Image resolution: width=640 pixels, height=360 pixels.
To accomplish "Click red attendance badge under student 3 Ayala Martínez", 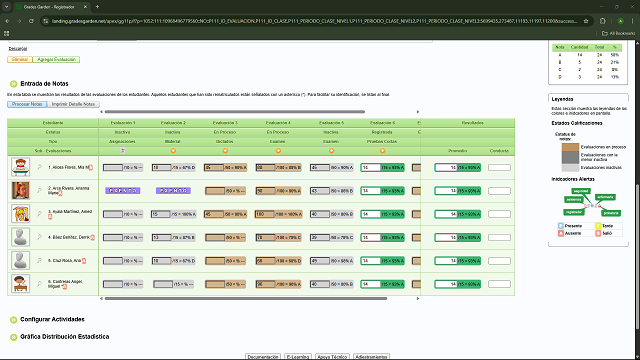I will point(50,217).
